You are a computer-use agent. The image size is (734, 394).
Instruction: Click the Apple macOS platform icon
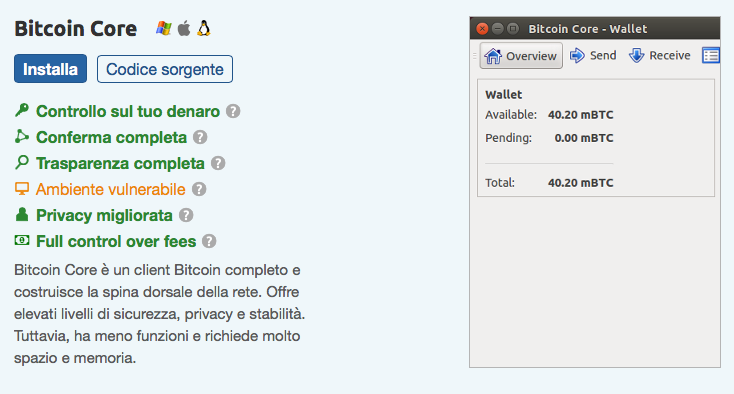[184, 29]
